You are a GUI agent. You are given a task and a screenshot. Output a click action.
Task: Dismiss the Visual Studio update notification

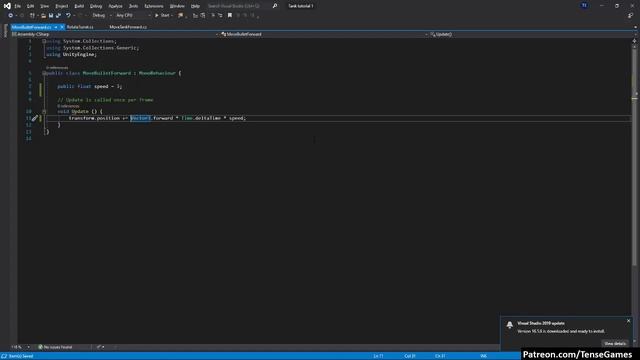pos(629,321)
